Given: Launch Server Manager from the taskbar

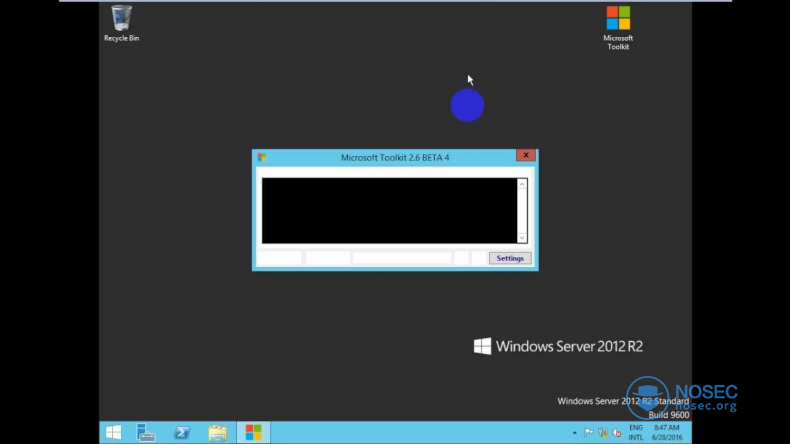Looking at the screenshot, I should [x=146, y=432].
